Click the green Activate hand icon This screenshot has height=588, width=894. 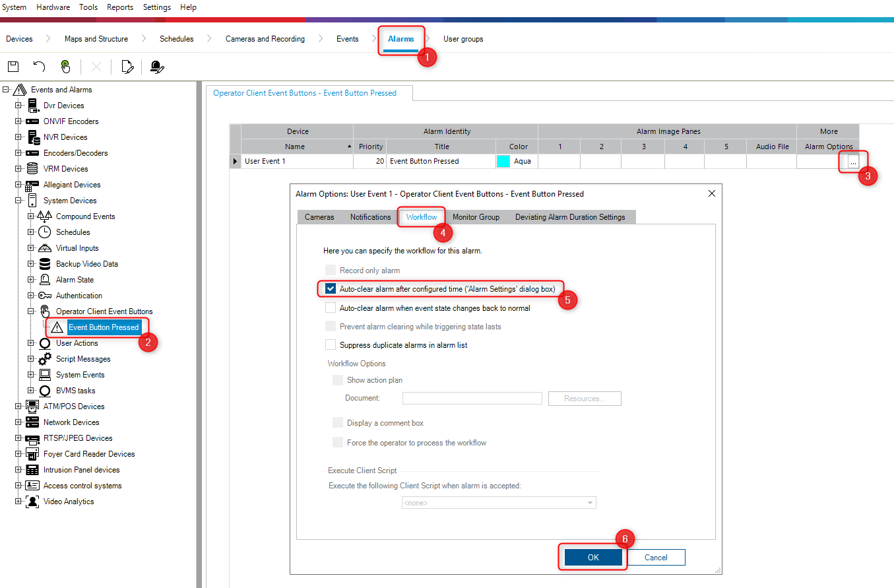coord(65,67)
